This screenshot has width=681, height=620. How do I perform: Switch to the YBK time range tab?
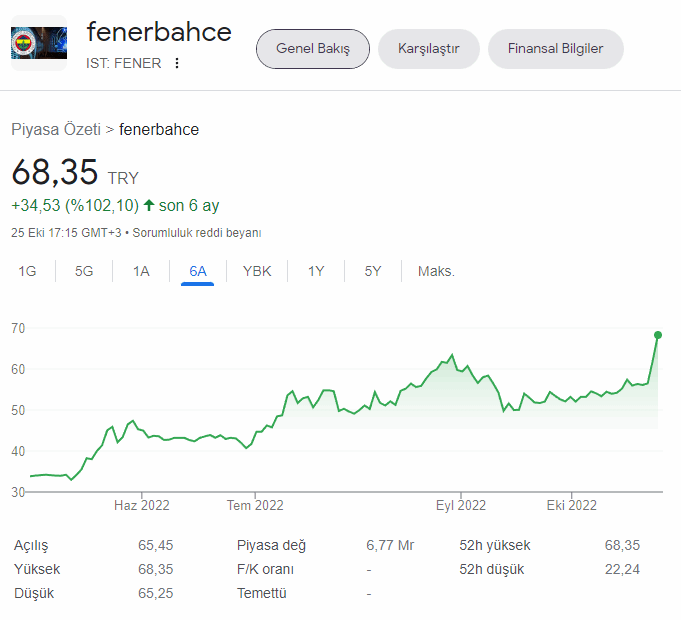pos(257,271)
